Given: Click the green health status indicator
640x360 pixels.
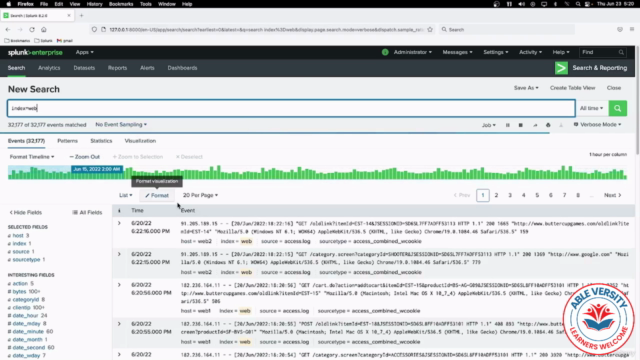Looking at the screenshot, I should click(x=385, y=52).
